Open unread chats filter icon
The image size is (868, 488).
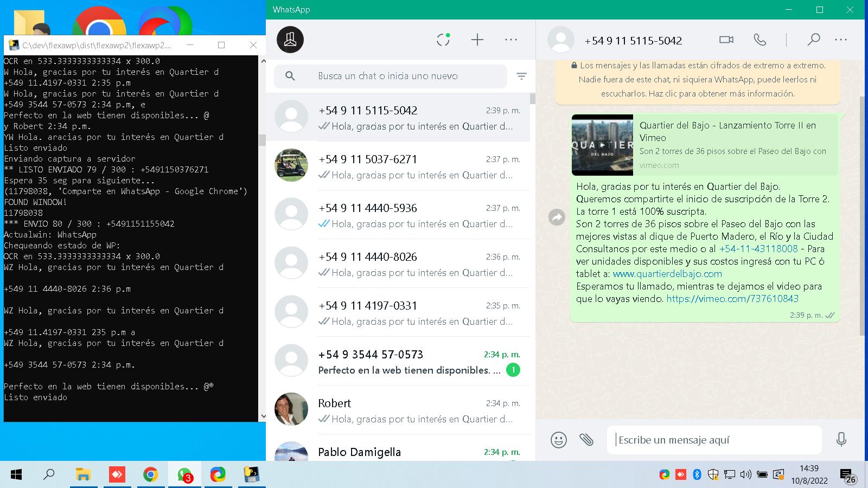tap(521, 76)
